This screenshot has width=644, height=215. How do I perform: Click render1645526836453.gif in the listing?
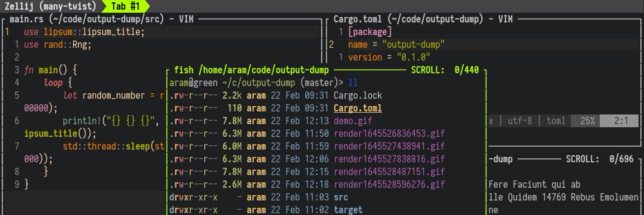click(389, 134)
